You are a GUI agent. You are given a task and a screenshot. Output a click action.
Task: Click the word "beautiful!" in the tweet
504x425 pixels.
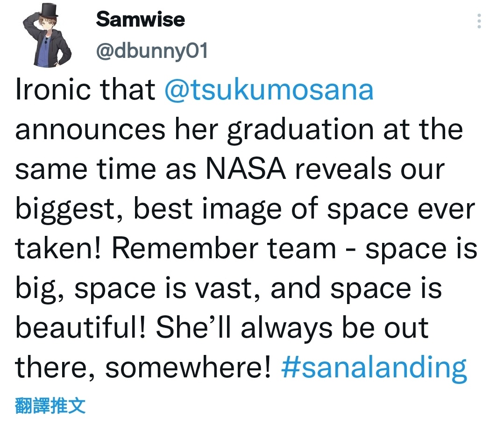81,327
